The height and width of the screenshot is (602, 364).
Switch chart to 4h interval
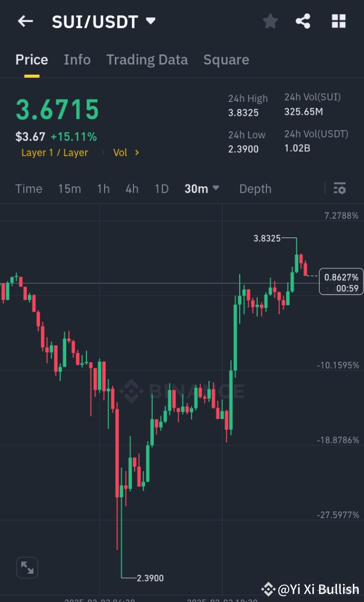click(x=132, y=188)
